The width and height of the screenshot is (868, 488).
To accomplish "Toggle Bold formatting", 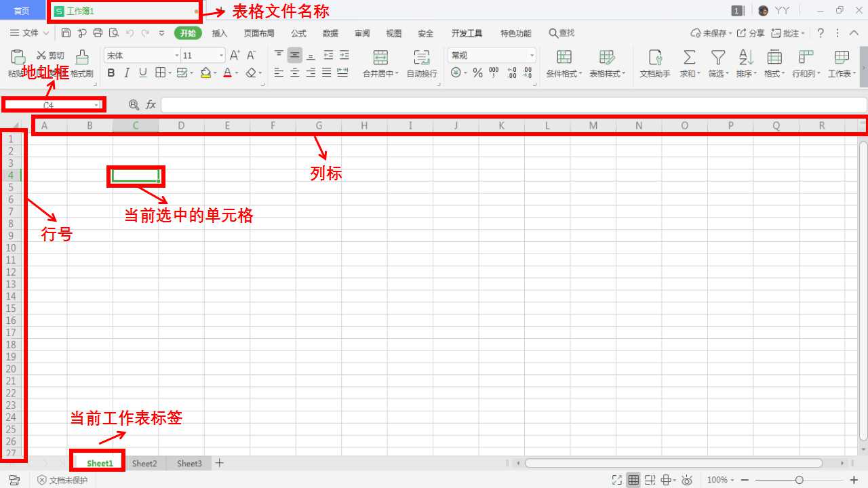I will [111, 73].
